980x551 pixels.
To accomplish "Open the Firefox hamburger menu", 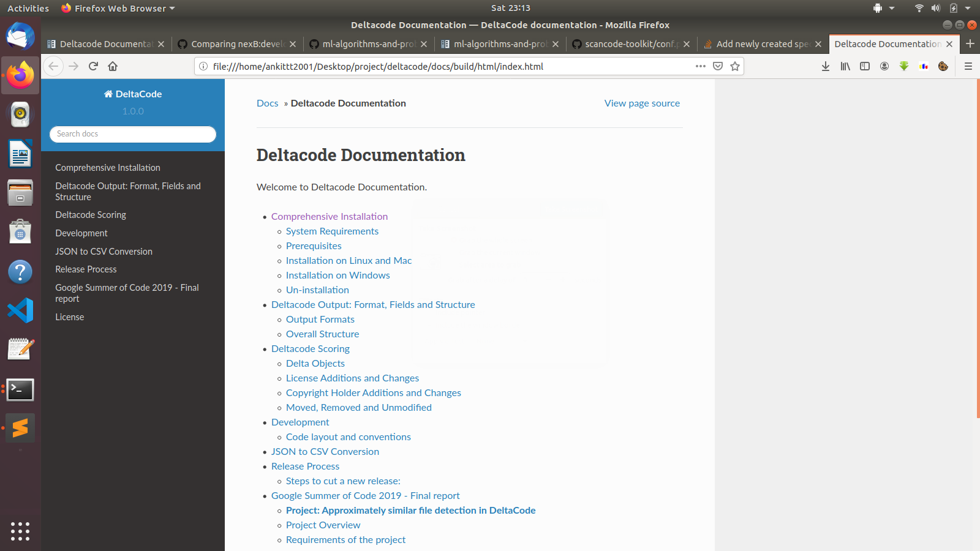I will tap(968, 66).
